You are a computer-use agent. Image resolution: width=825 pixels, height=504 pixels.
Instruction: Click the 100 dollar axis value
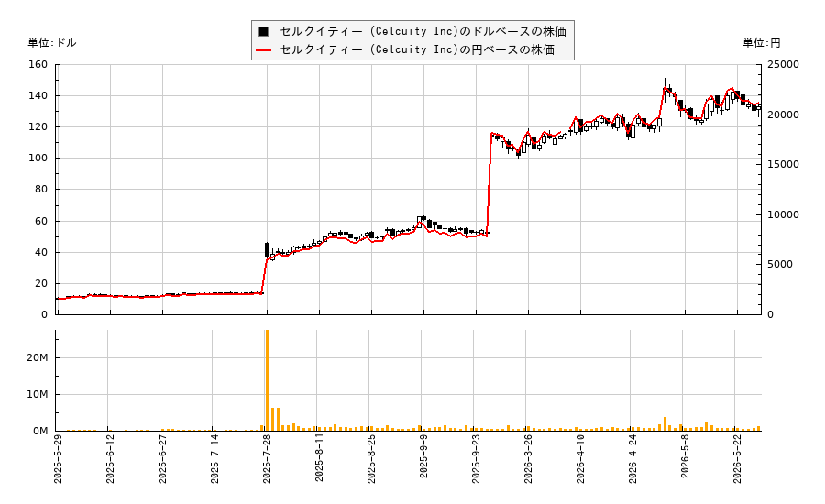pos(38,159)
